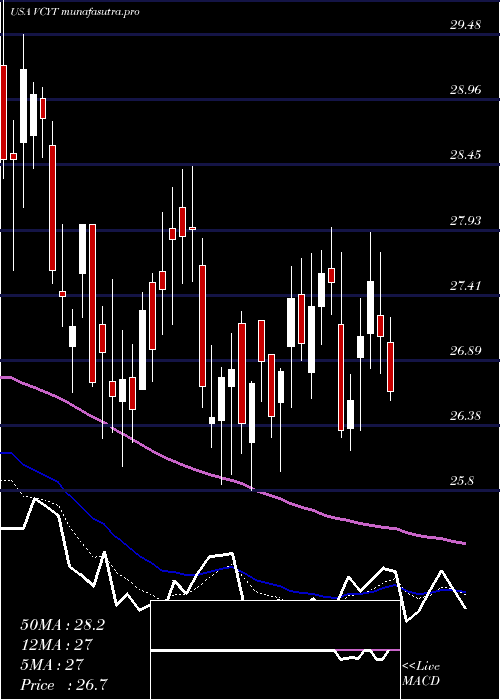Select the 29.48 price axis label
The width and height of the screenshot is (500, 700).
(465, 25)
